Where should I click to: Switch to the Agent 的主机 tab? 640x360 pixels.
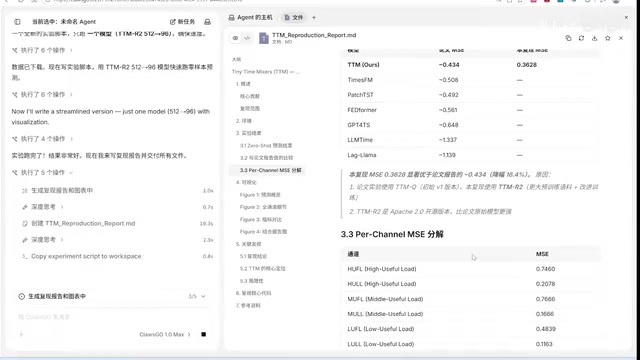pyautogui.click(x=250, y=18)
